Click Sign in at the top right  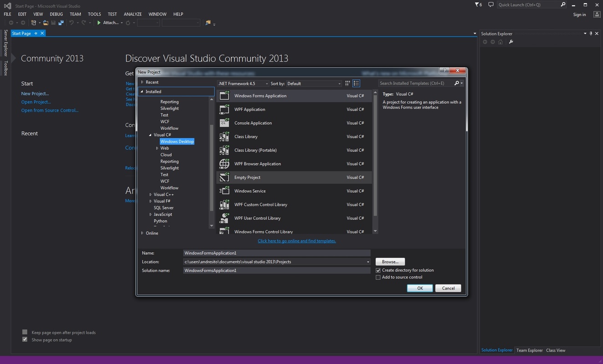(x=579, y=15)
